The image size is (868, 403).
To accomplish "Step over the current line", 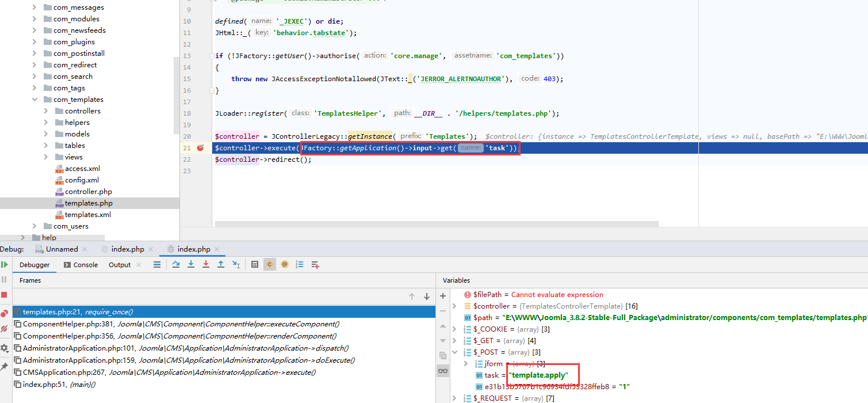I will (176, 264).
